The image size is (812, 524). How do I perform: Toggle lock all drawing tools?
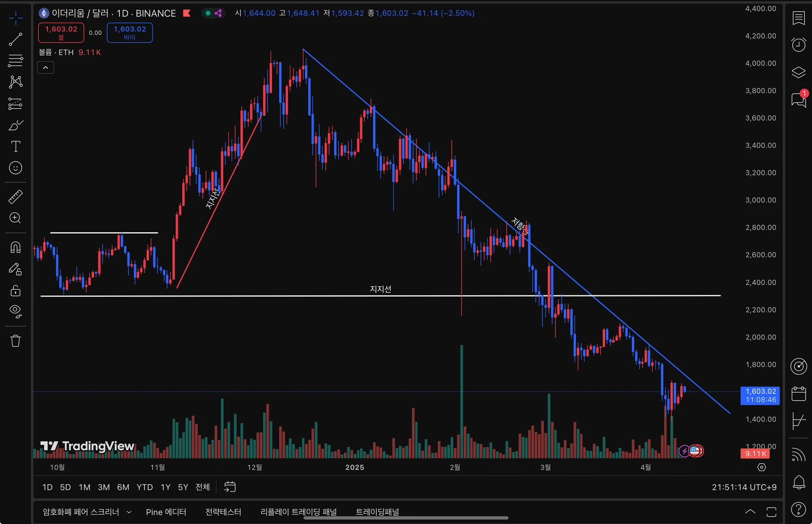[16, 290]
